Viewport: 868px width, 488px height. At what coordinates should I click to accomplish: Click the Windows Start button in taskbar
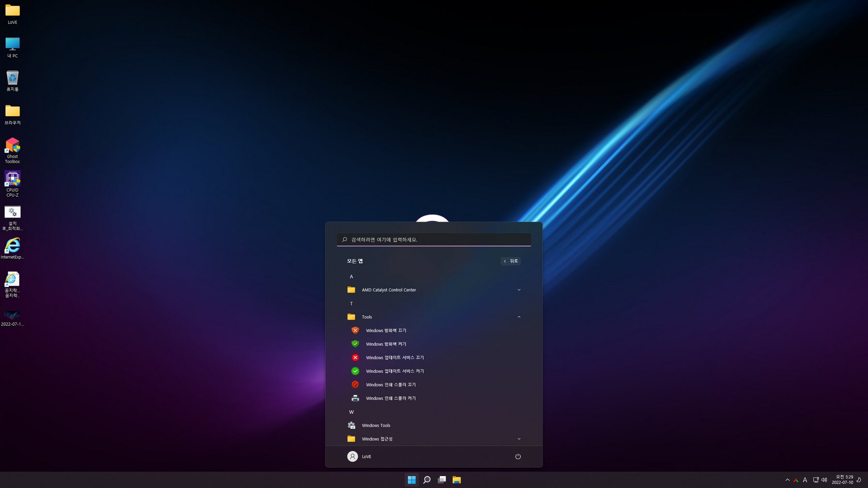point(412,480)
